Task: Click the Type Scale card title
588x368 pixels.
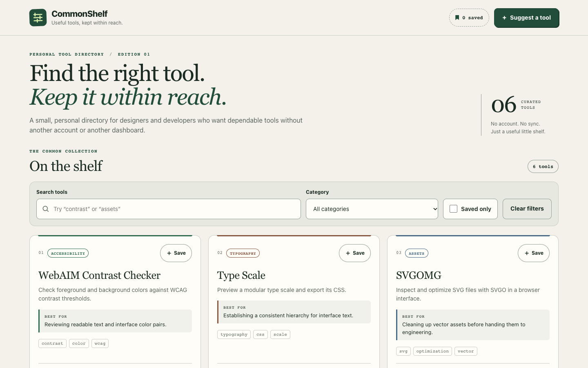Action: 241,275
